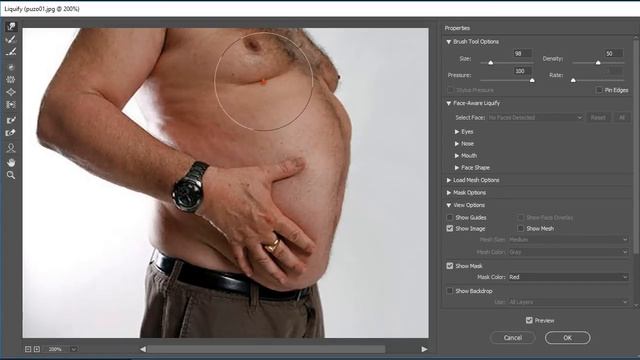640x360 pixels.
Task: Expand the Load Mesh Options section
Action: click(x=449, y=180)
